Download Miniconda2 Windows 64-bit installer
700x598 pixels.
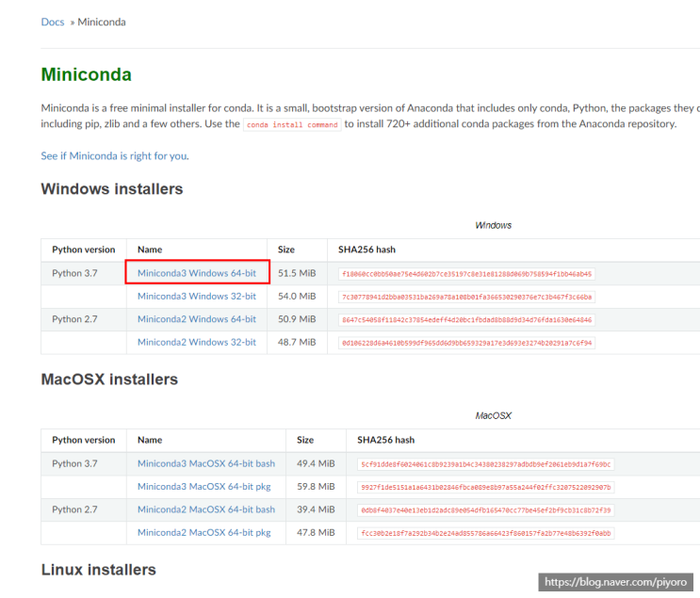click(x=196, y=319)
